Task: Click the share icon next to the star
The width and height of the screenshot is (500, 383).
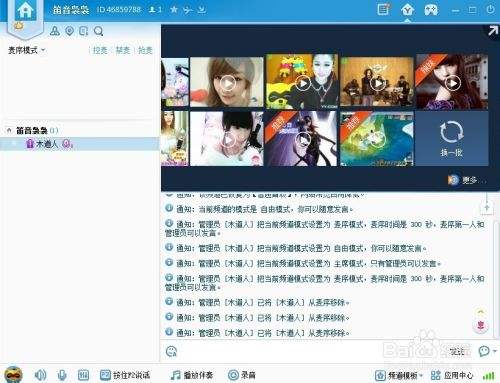Action: (x=188, y=10)
